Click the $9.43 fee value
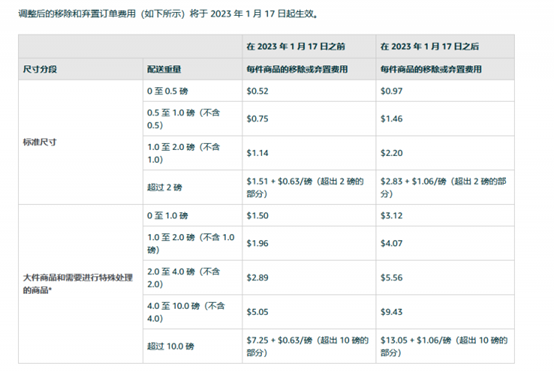The image size is (554, 372). click(x=391, y=312)
